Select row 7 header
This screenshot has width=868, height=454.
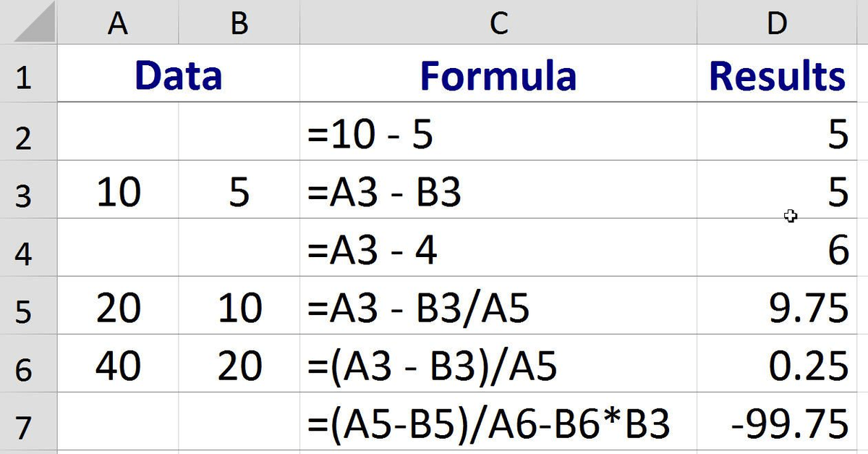(25, 425)
